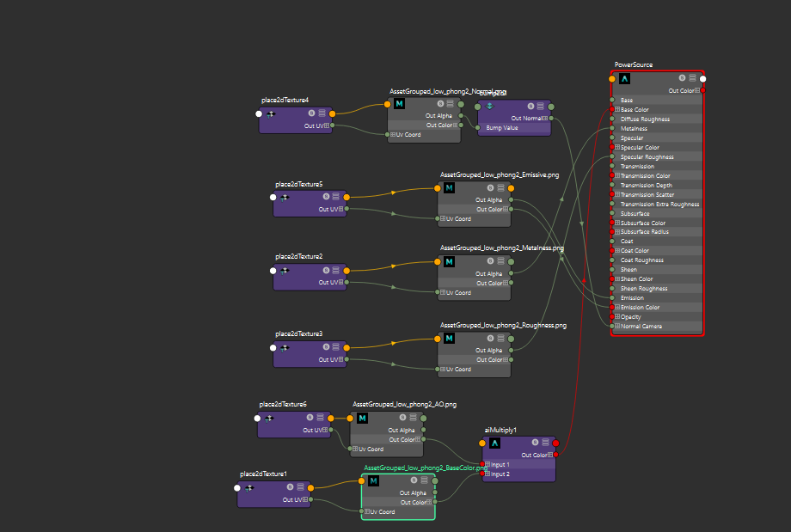The width and height of the screenshot is (791, 532).
Task: Click the place2dTexture4 node icon
Action: [x=270, y=113]
